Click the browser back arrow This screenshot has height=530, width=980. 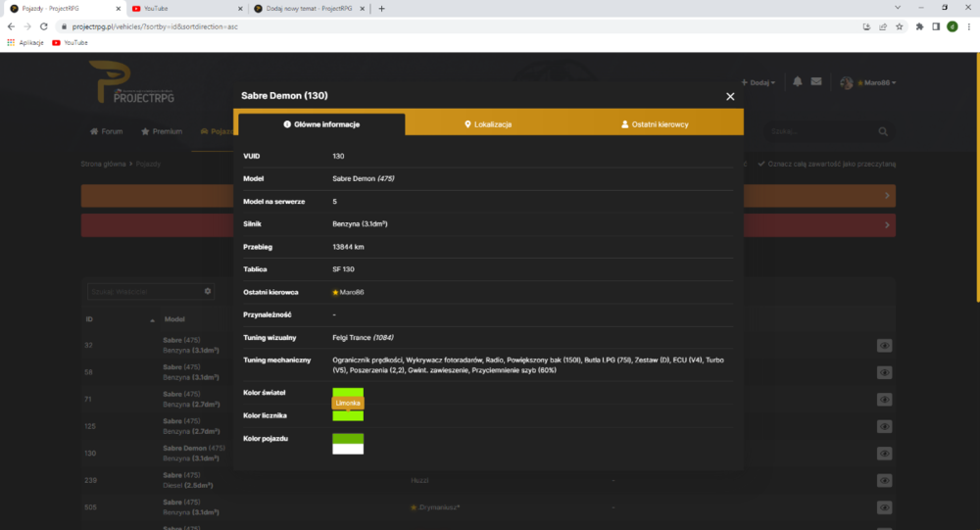tap(11, 26)
